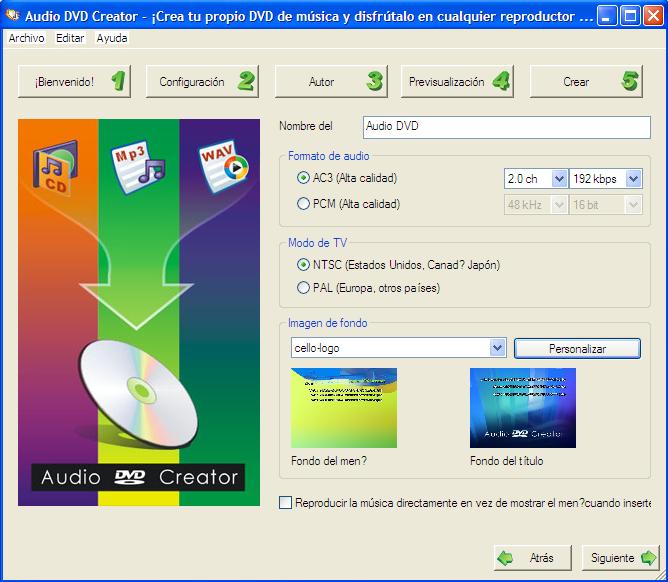This screenshot has height=582, width=668.
Task: Click the Nombre del text field
Action: pos(507,127)
